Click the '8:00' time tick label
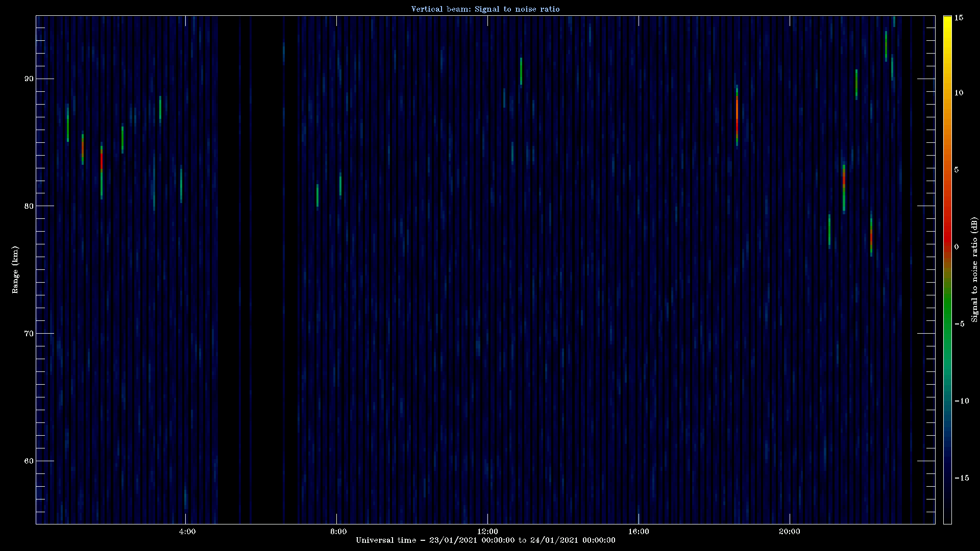The width and height of the screenshot is (980, 551). (x=338, y=532)
